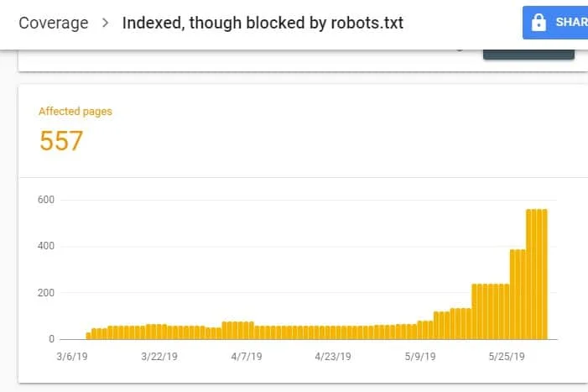Click the breadcrumb chevron separator arrow
Viewport: 588px width, 392px height.
point(105,23)
